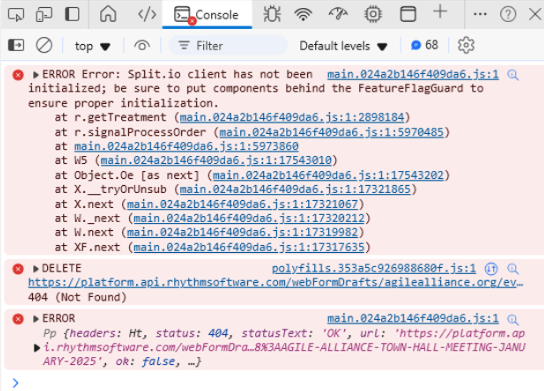Image resolution: width=544 pixels, height=391 pixels.
Task: Open the W.next stack frame link
Action: [x=242, y=232]
